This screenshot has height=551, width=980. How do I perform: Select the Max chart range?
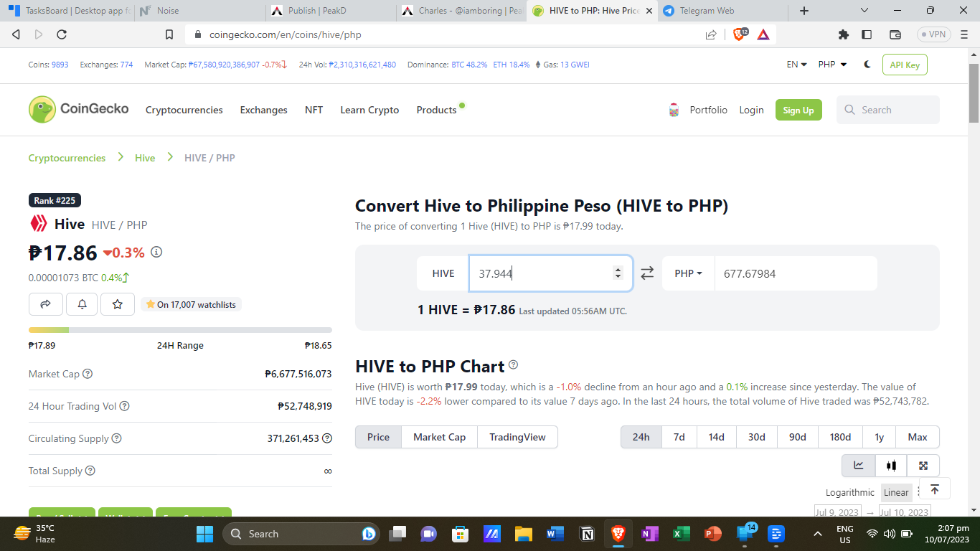click(918, 437)
